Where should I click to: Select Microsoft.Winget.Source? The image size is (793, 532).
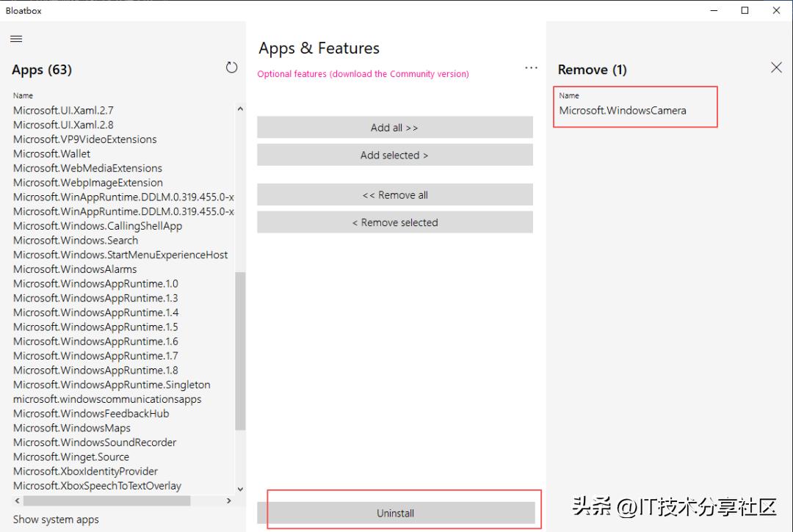click(71, 456)
